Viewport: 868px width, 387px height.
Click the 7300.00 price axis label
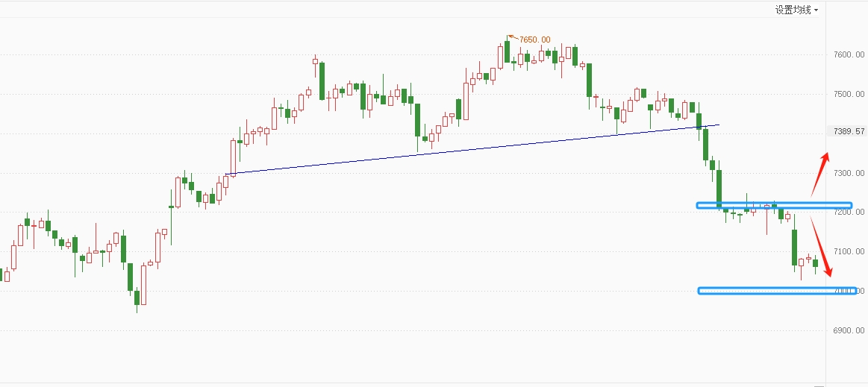pyautogui.click(x=849, y=173)
